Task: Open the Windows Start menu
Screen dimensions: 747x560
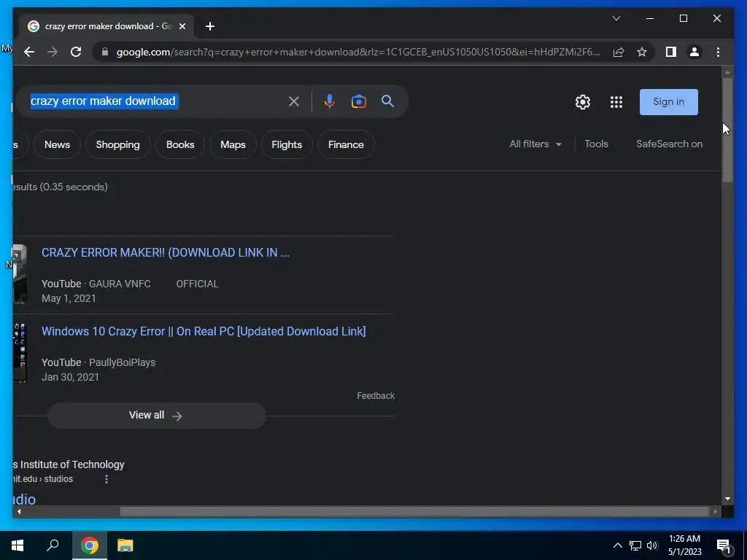Action: point(18,545)
